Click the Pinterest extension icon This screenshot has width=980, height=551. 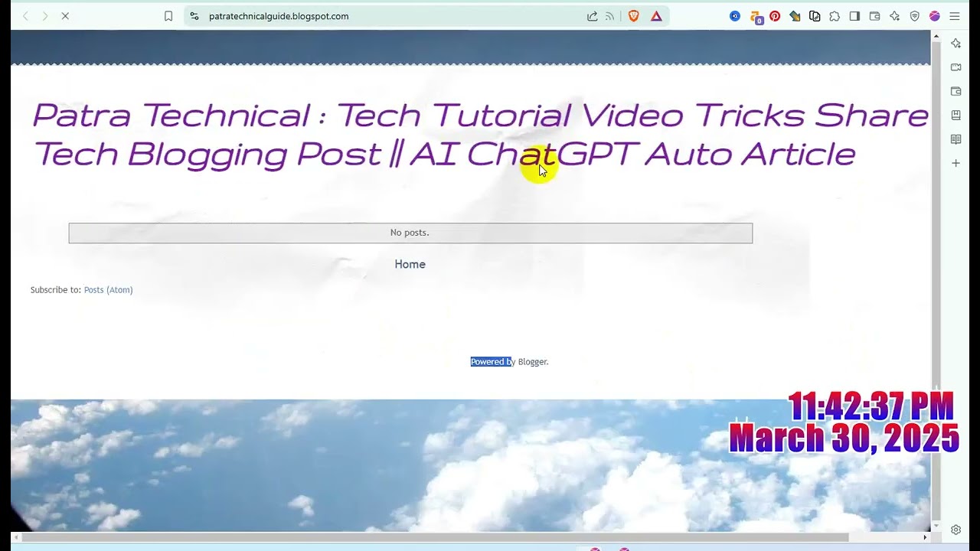pyautogui.click(x=775, y=16)
